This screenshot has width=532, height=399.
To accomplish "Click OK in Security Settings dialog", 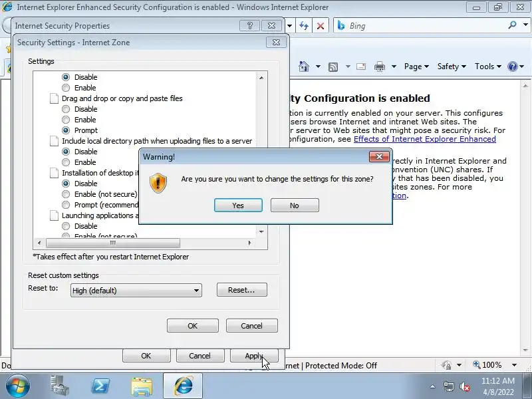I will pos(192,326).
